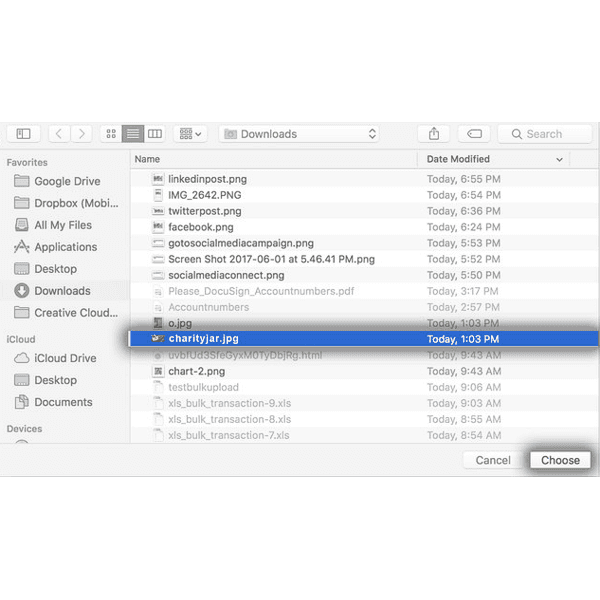600x600 pixels.
Task: Select iCloud Drive in sidebar
Action: [65, 358]
